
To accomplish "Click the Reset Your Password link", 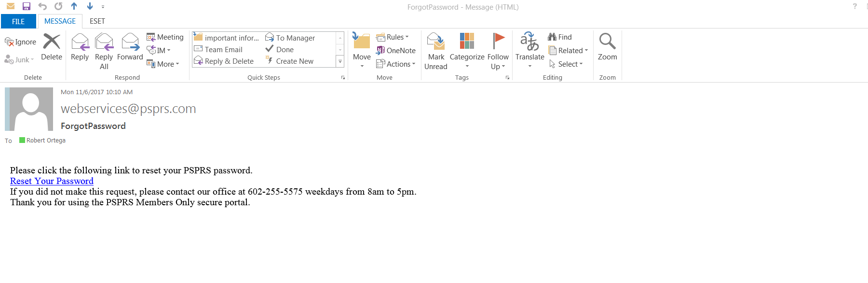I will pyautogui.click(x=52, y=181).
